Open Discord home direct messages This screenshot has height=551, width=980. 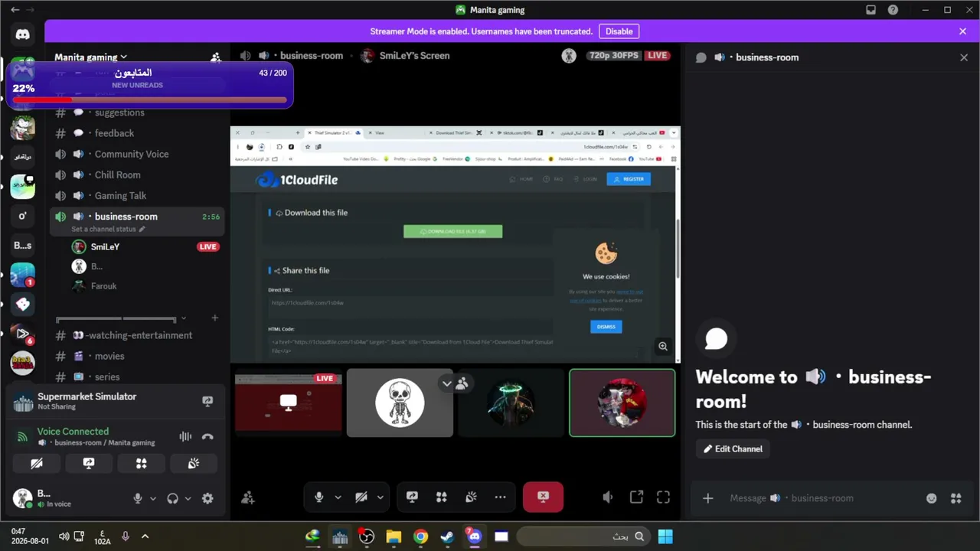click(22, 34)
